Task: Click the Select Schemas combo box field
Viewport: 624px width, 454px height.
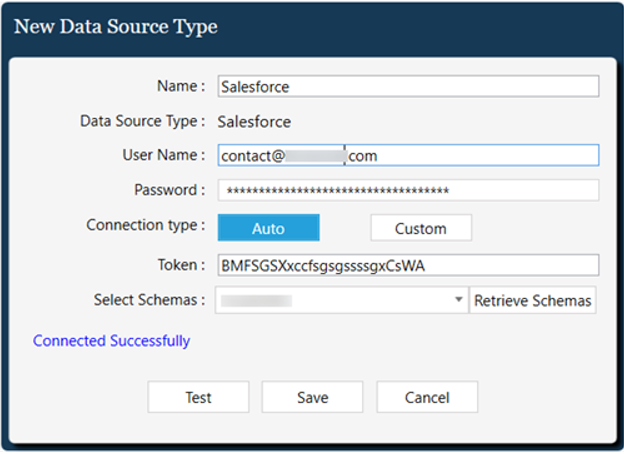Action: tap(334, 300)
